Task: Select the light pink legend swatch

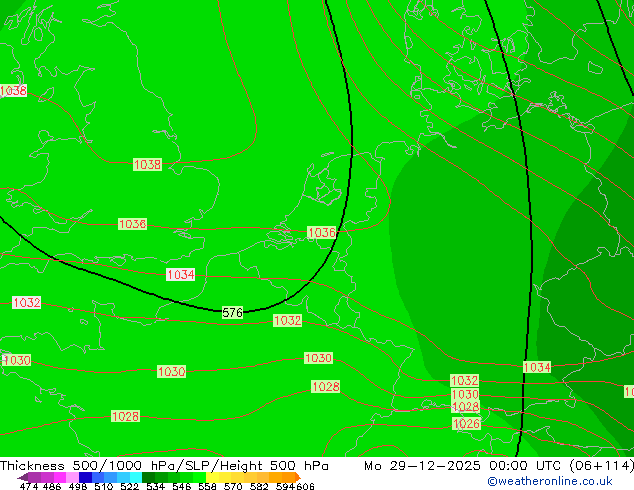Action: coord(72,477)
